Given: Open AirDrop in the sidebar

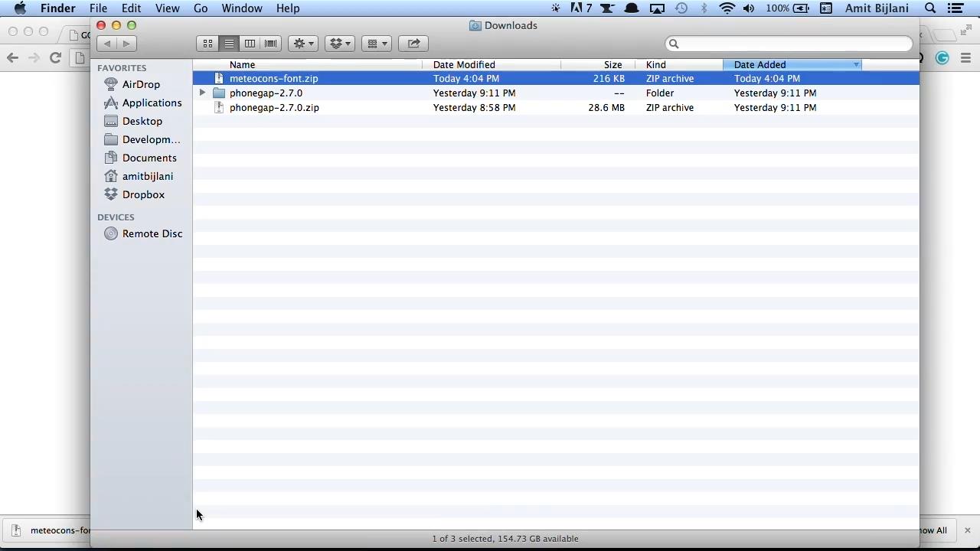Looking at the screenshot, I should pyautogui.click(x=141, y=84).
